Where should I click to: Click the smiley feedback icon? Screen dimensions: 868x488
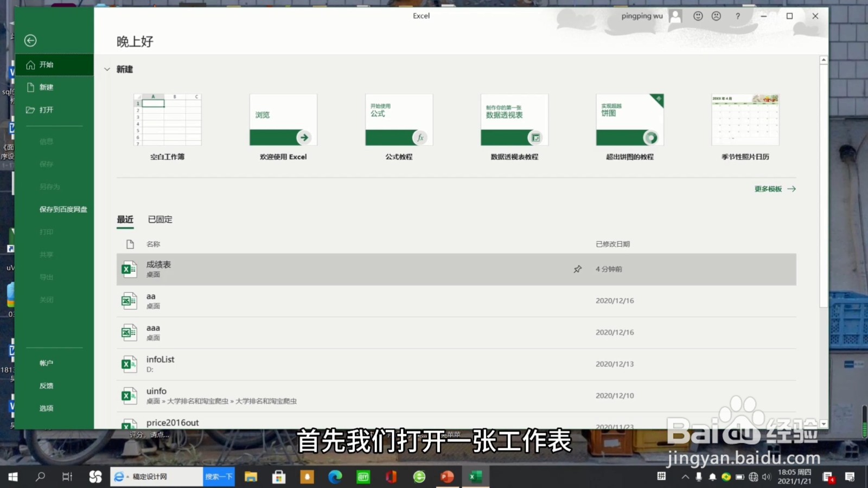pos(698,16)
